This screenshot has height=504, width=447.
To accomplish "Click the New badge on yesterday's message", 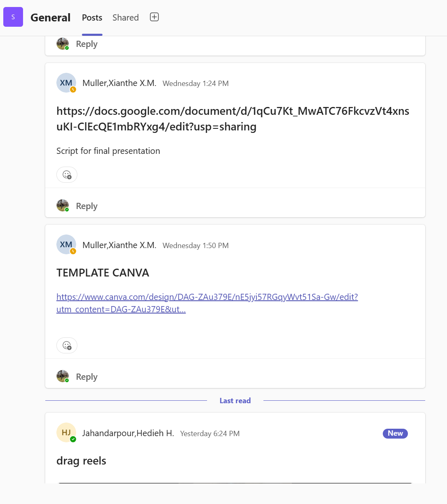I will click(395, 433).
